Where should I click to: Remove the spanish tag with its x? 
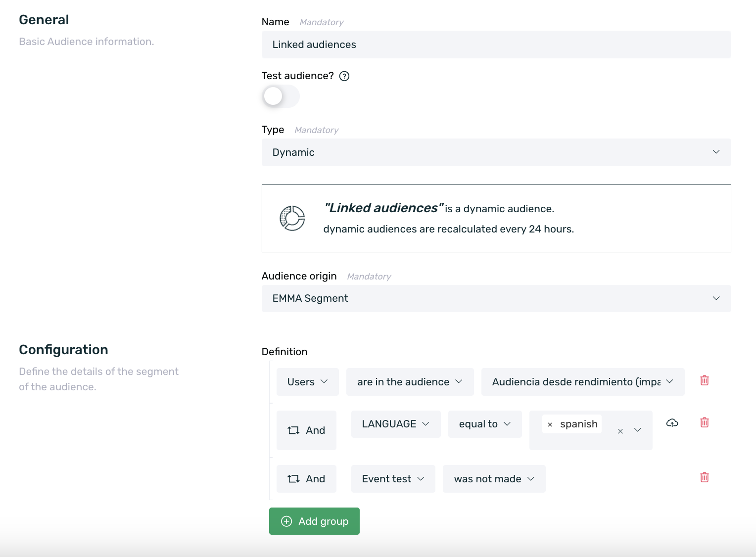(x=550, y=424)
